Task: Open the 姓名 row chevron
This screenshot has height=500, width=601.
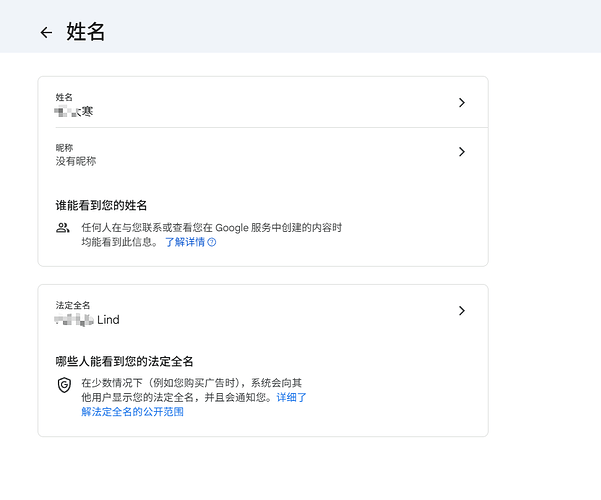Action: pyautogui.click(x=462, y=102)
